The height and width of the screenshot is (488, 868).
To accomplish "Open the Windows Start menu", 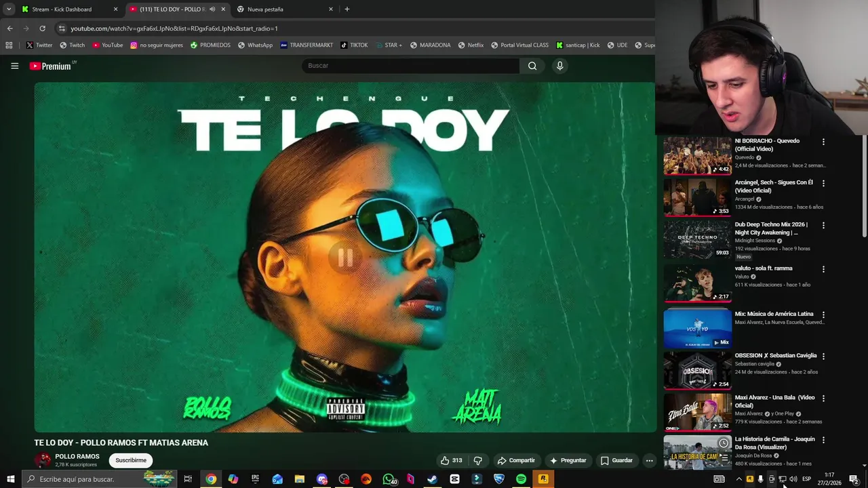I will click(10, 479).
